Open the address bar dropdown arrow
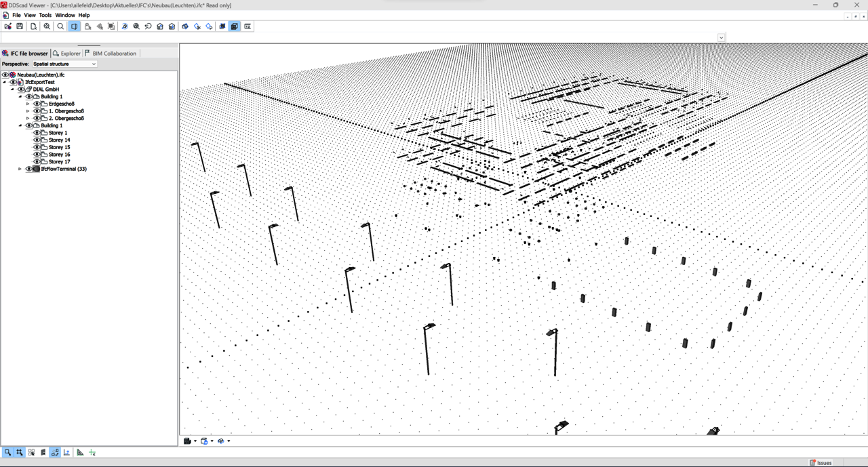Viewport: 868px width, 467px height. click(x=721, y=38)
